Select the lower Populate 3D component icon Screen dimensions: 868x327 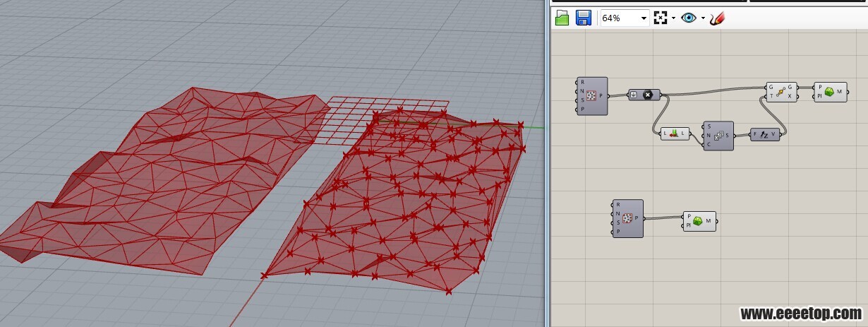tap(627, 218)
